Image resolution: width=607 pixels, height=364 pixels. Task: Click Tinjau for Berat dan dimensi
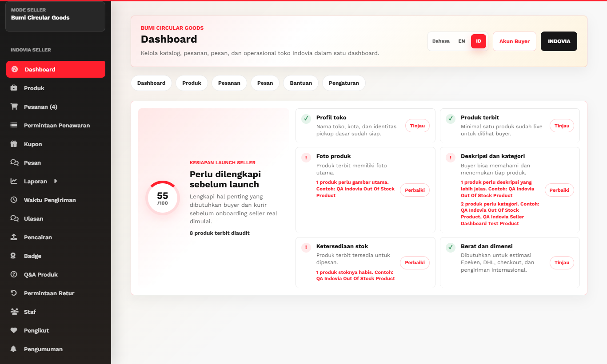click(x=562, y=262)
